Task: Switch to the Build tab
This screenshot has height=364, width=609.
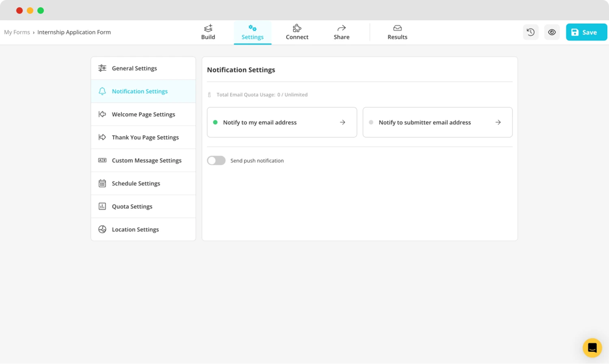Action: click(x=208, y=32)
